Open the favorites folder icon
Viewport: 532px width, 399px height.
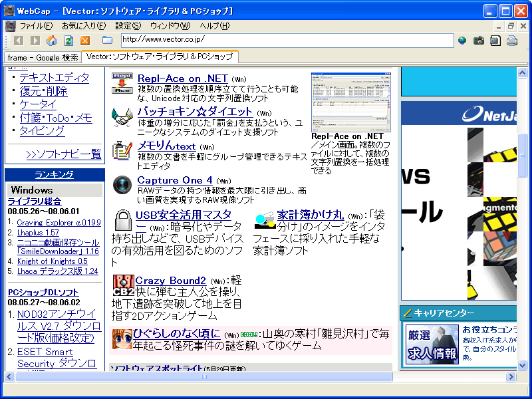(107, 41)
